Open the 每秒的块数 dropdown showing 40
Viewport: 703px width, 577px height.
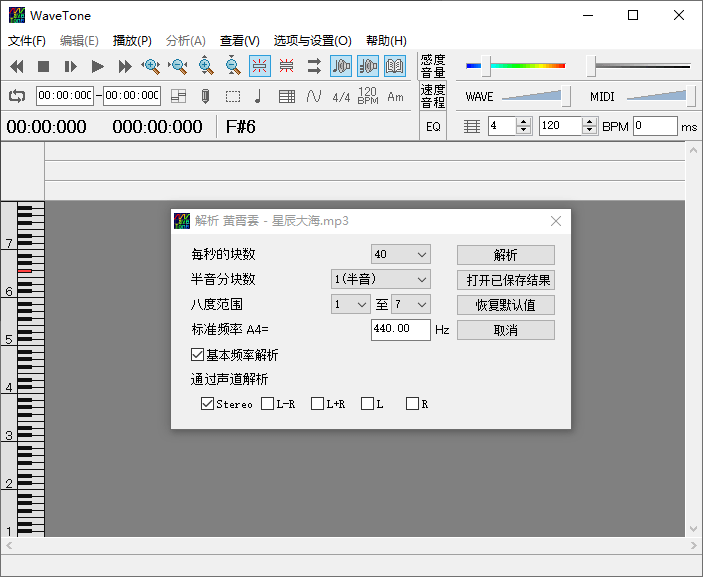[x=400, y=255]
